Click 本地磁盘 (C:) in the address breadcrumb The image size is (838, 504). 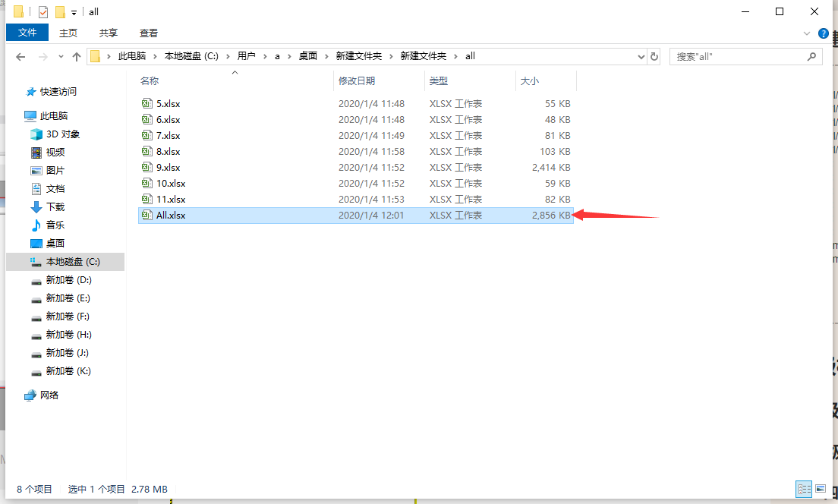191,56
